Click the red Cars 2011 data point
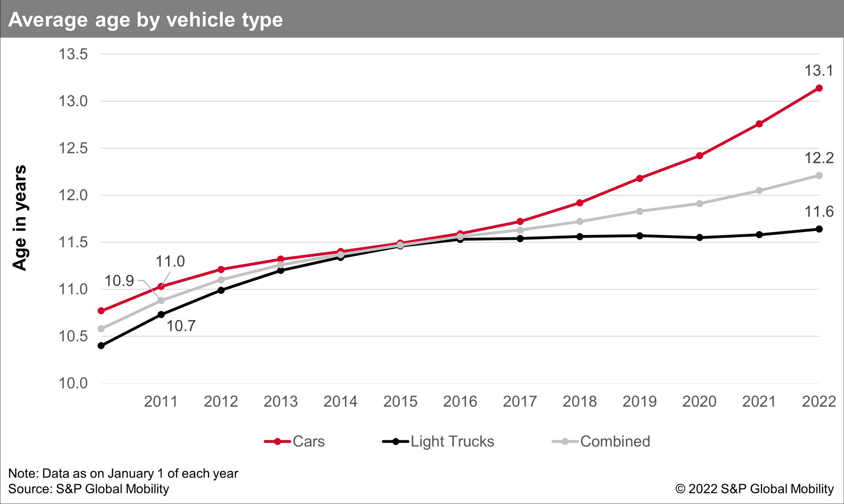 click(161, 286)
